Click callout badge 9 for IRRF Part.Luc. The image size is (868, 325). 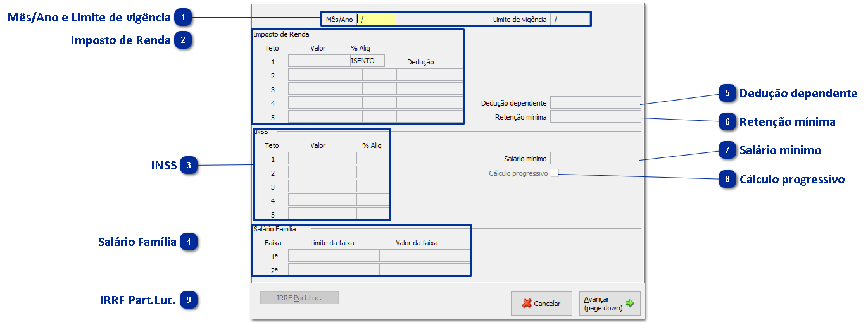click(189, 300)
